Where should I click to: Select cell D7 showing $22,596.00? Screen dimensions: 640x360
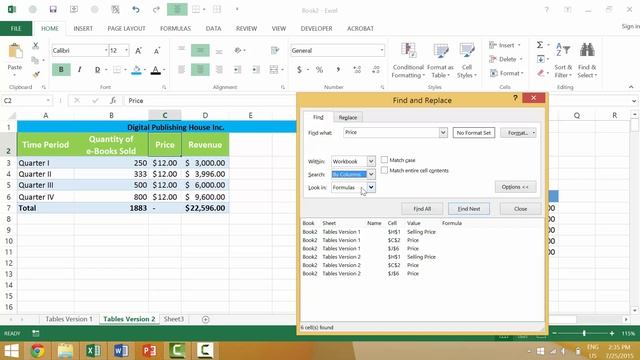[x=205, y=208]
